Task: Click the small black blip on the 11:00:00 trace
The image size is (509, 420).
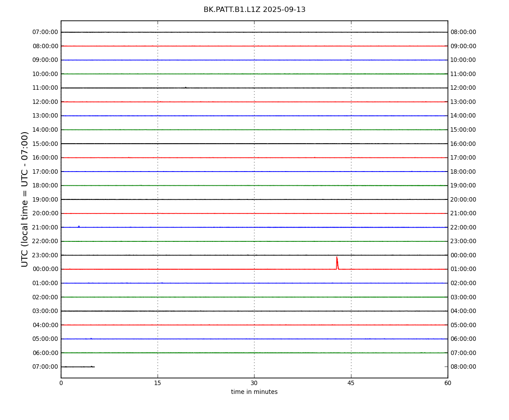Action: tap(186, 87)
